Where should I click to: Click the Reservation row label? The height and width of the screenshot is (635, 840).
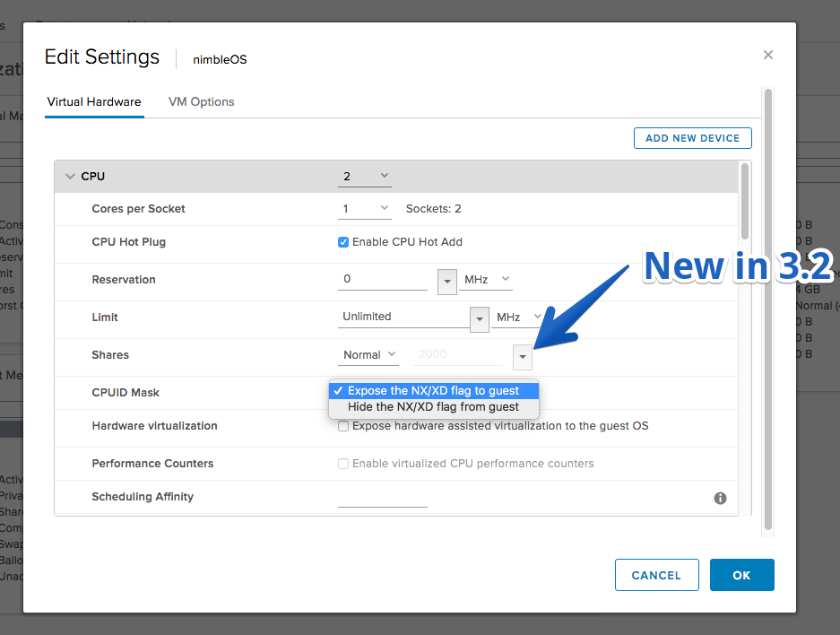(x=124, y=280)
